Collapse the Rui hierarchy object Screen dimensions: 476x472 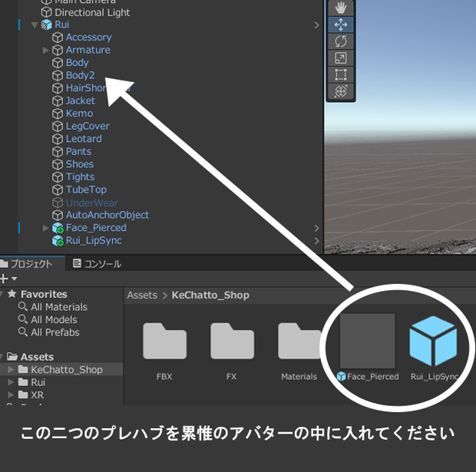click(35, 25)
